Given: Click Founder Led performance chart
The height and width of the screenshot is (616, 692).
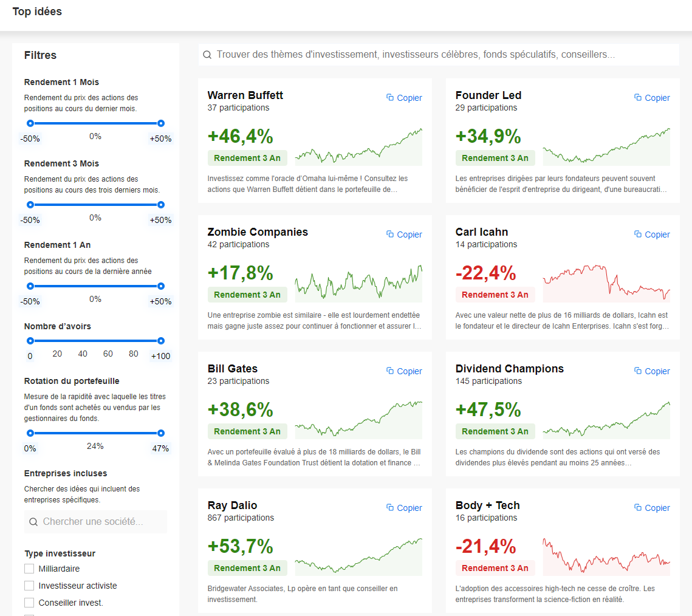Looking at the screenshot, I should point(606,146).
